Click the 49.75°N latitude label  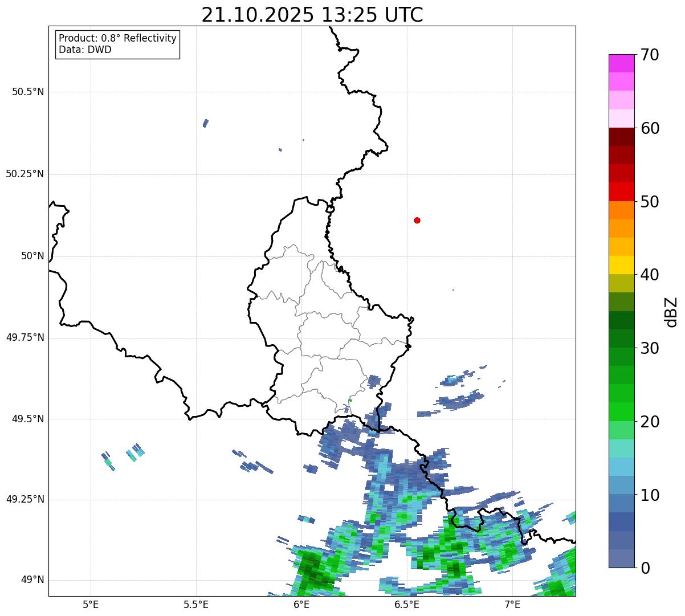click(x=25, y=337)
